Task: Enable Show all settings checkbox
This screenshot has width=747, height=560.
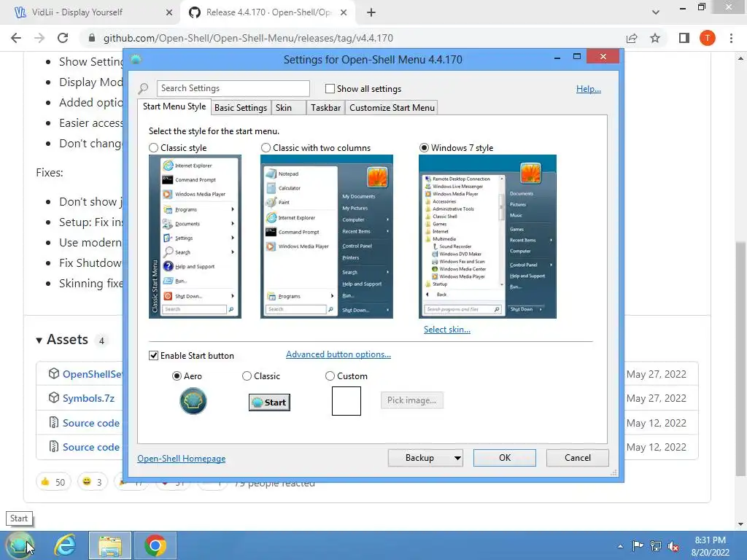Action: (330, 88)
